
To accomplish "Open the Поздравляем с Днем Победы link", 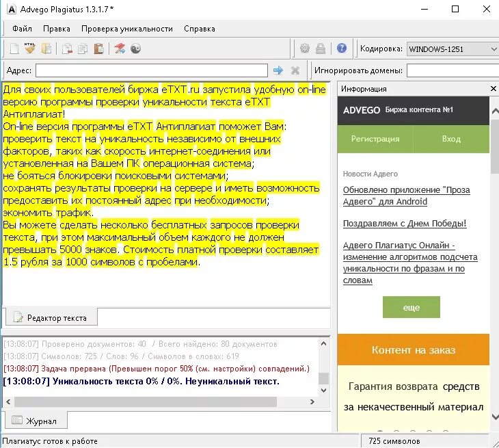I will pyautogui.click(x=405, y=224).
